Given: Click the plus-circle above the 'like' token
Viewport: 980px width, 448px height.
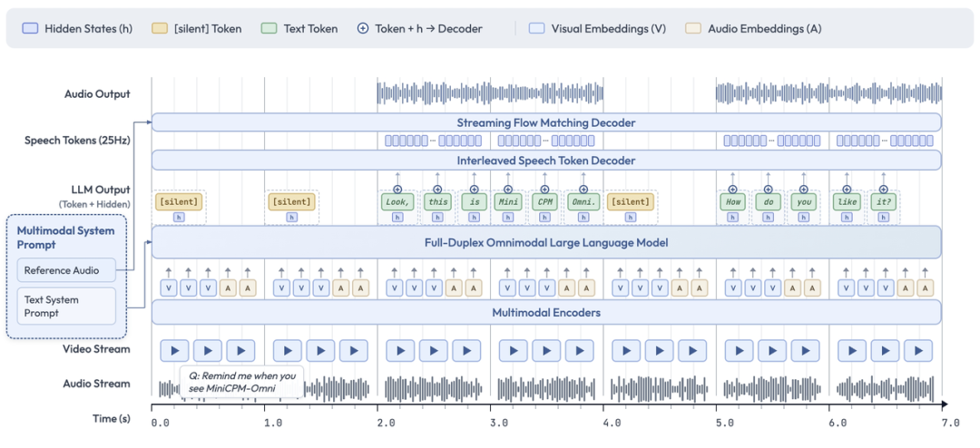Looking at the screenshot, I should 847,189.
